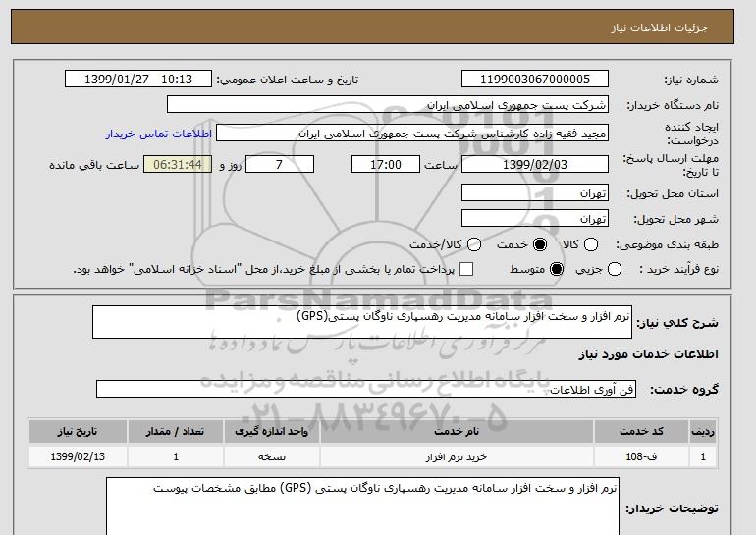The height and width of the screenshot is (535, 756).
Task: Click the شهر محل تحویل field
Action: (535, 218)
